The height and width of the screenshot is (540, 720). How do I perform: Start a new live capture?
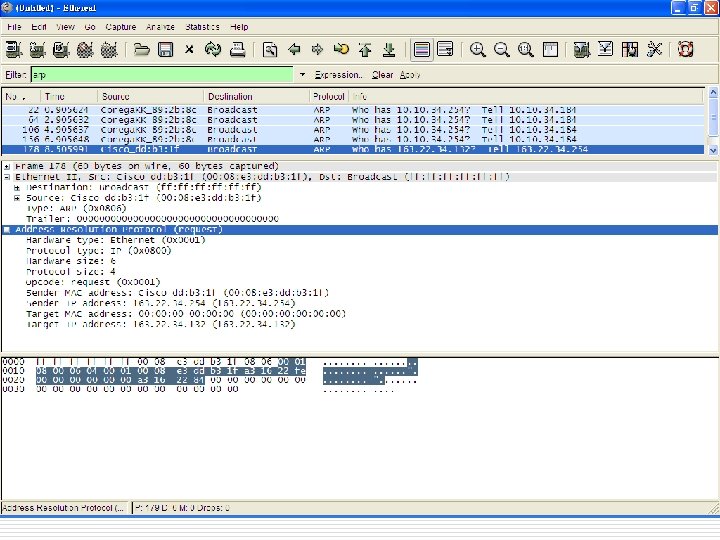[61, 49]
